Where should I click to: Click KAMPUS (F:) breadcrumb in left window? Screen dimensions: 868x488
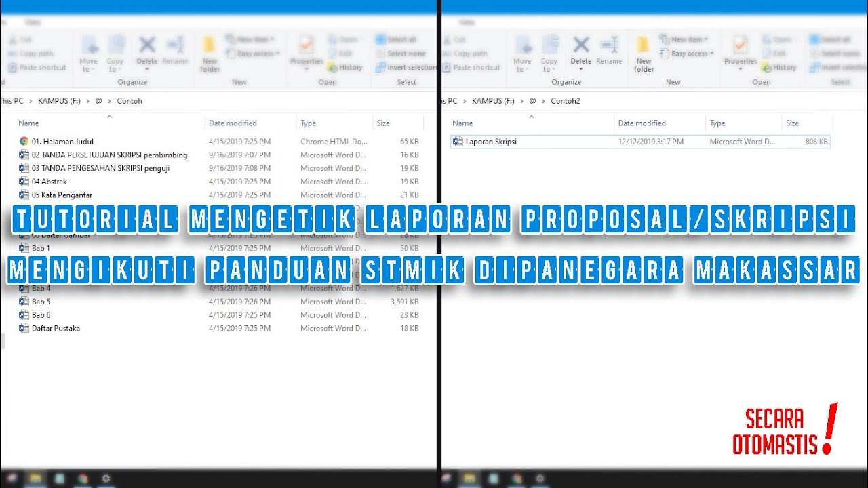pos(59,101)
